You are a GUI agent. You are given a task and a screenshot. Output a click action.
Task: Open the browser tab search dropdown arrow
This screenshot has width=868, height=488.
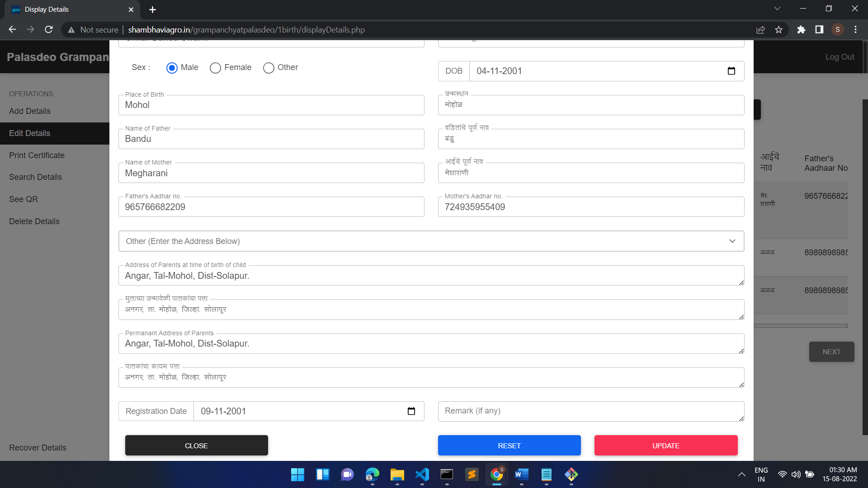tap(777, 8)
